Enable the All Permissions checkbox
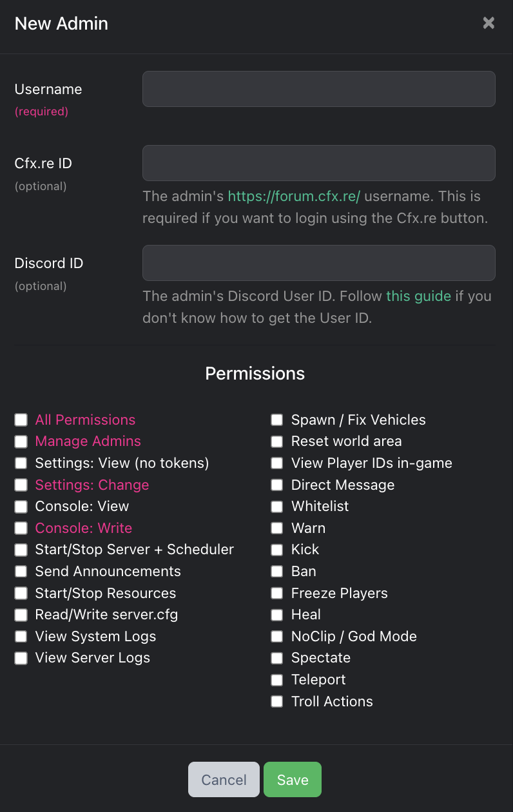513x812 pixels. pyautogui.click(x=21, y=420)
